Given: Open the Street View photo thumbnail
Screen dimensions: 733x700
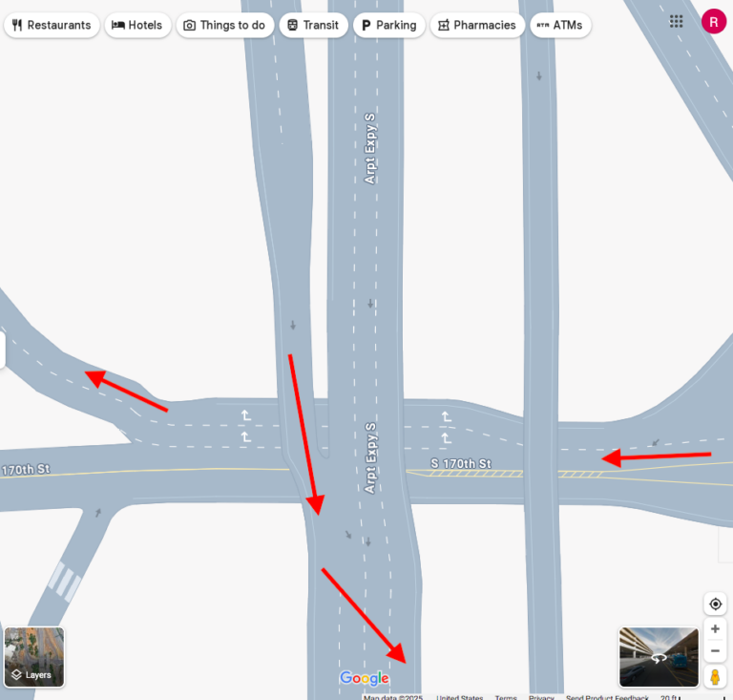Looking at the screenshot, I should (x=659, y=657).
